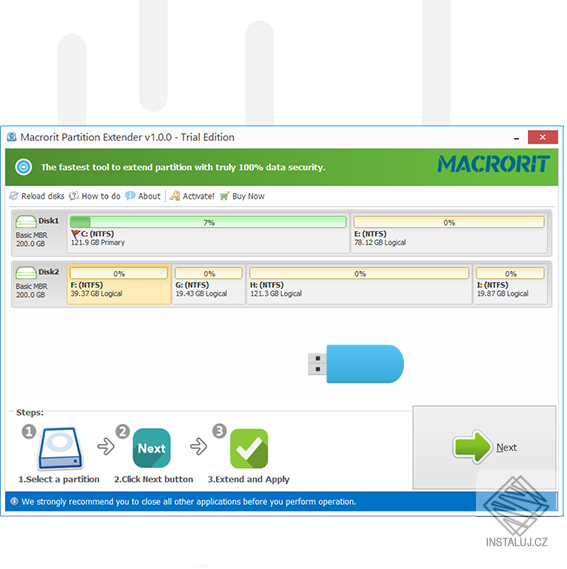Click the F: partition 0% usage bar

tap(119, 273)
